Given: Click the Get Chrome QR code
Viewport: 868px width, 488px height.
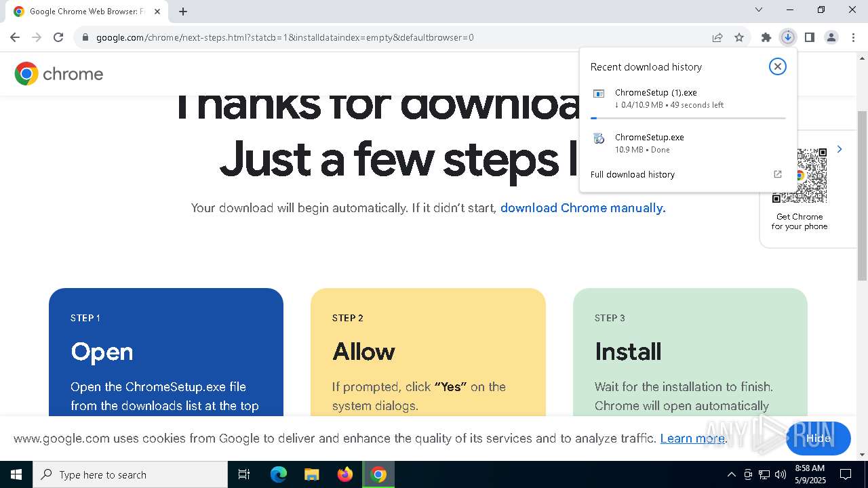Looking at the screenshot, I should click(800, 176).
